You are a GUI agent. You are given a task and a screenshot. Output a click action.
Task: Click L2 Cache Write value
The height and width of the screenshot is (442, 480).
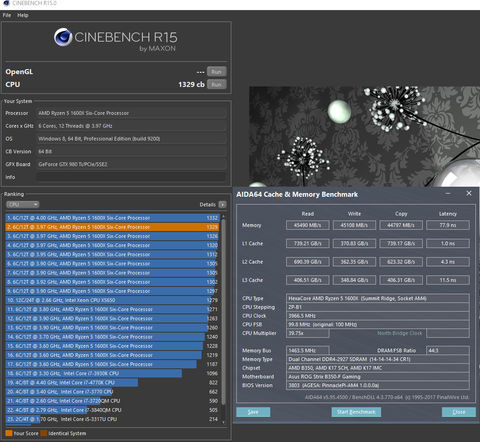point(354,262)
